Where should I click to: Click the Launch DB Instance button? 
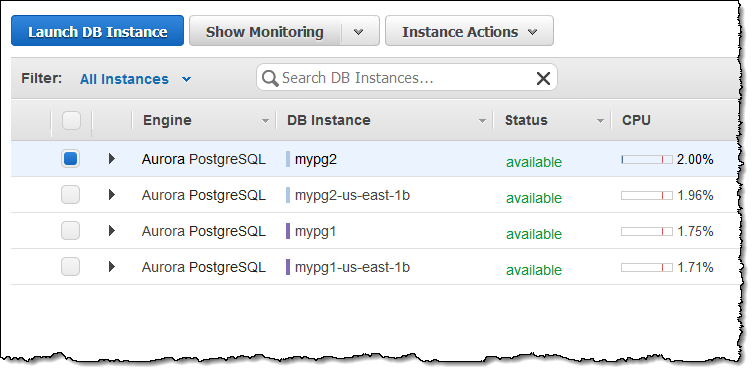98,31
